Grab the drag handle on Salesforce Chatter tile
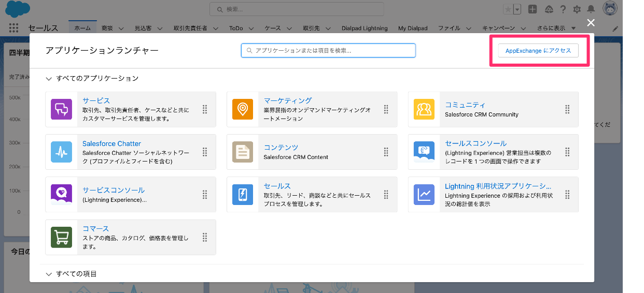The height and width of the screenshot is (293, 644). point(205,152)
